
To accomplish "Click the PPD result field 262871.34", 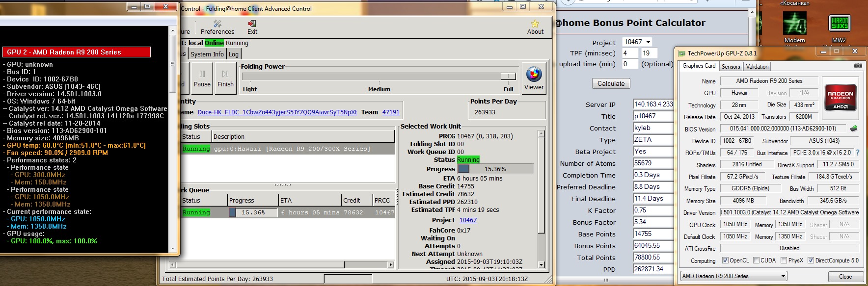I will point(653,269).
